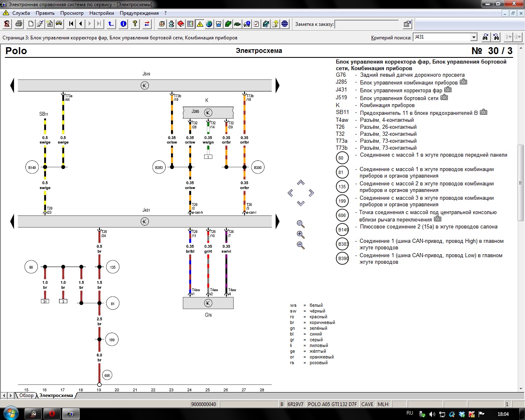This screenshot has height=420, width=525.
Task: Click the red book toolbar icon
Action: (x=181, y=24)
